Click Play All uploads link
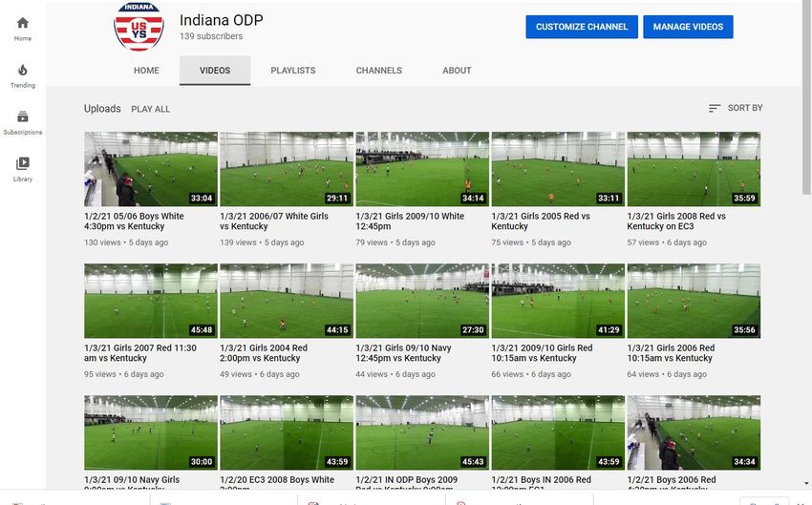The image size is (812, 505). [x=150, y=110]
